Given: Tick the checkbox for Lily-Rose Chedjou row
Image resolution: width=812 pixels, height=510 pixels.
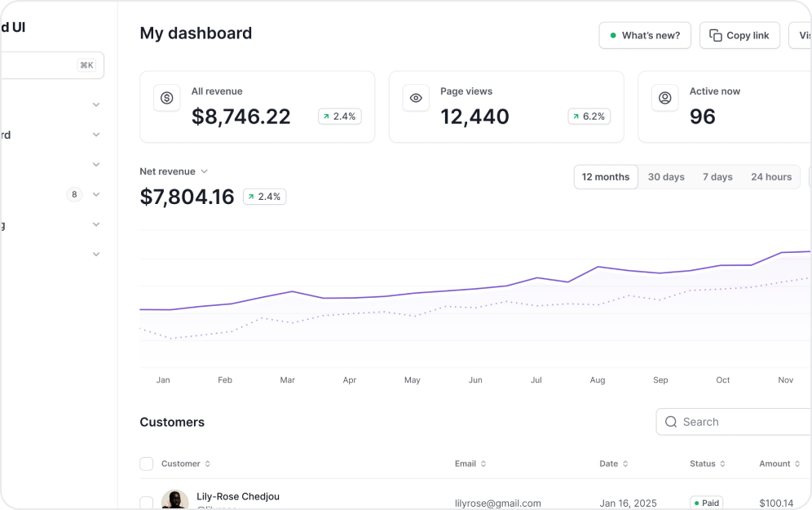Looking at the screenshot, I should 147,503.
